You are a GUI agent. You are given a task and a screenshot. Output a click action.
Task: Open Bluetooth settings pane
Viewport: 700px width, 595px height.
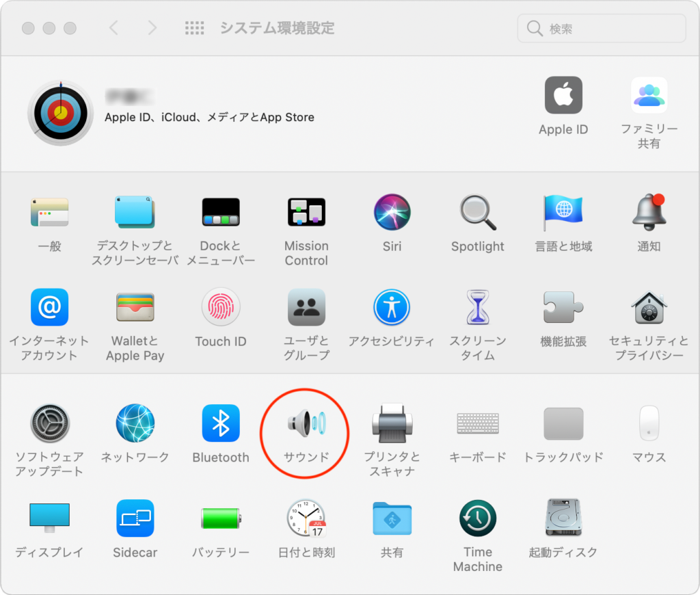[x=221, y=424]
